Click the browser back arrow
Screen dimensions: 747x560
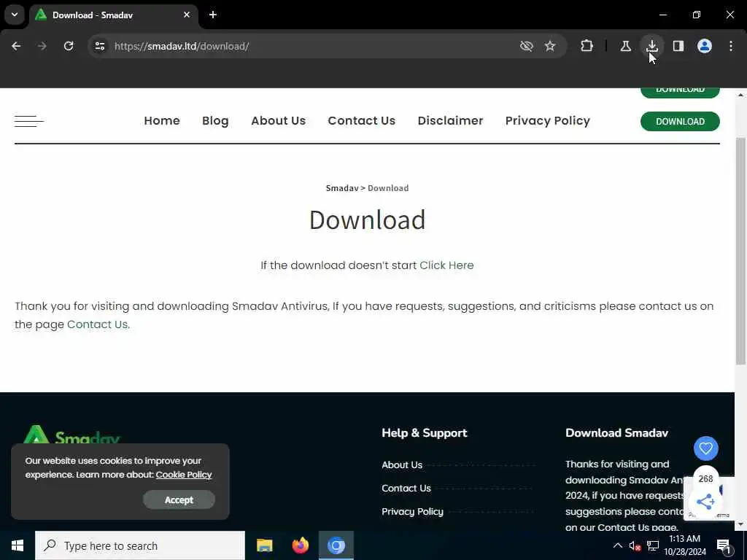coord(16,46)
